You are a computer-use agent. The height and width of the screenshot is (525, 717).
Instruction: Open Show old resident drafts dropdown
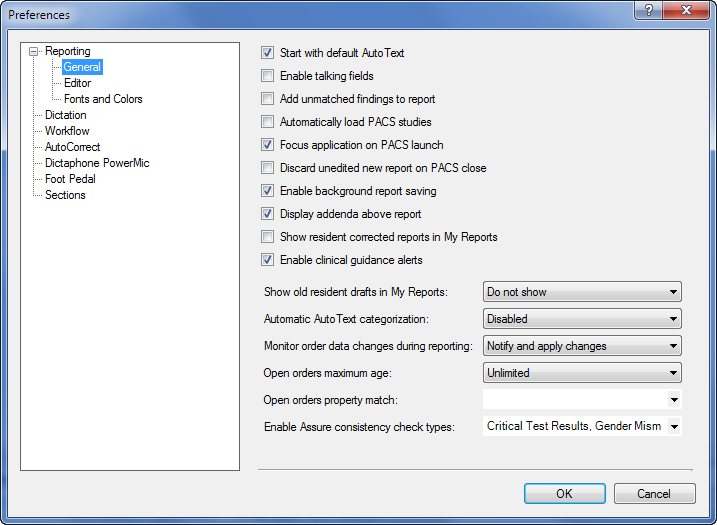point(582,292)
